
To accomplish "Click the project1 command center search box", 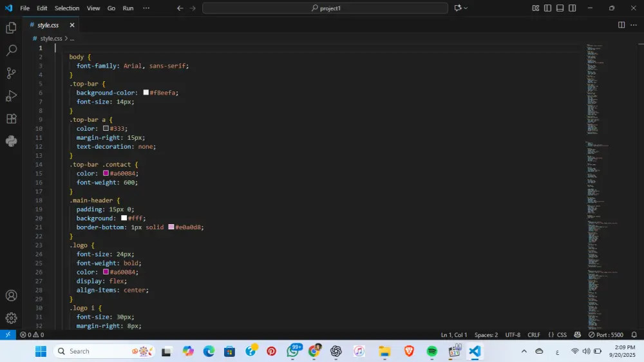I will tap(325, 8).
